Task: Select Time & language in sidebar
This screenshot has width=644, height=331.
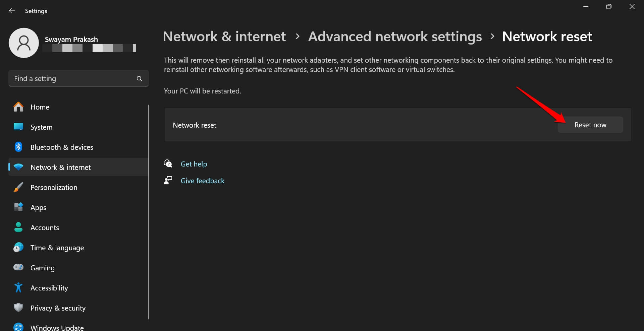Action: point(57,248)
